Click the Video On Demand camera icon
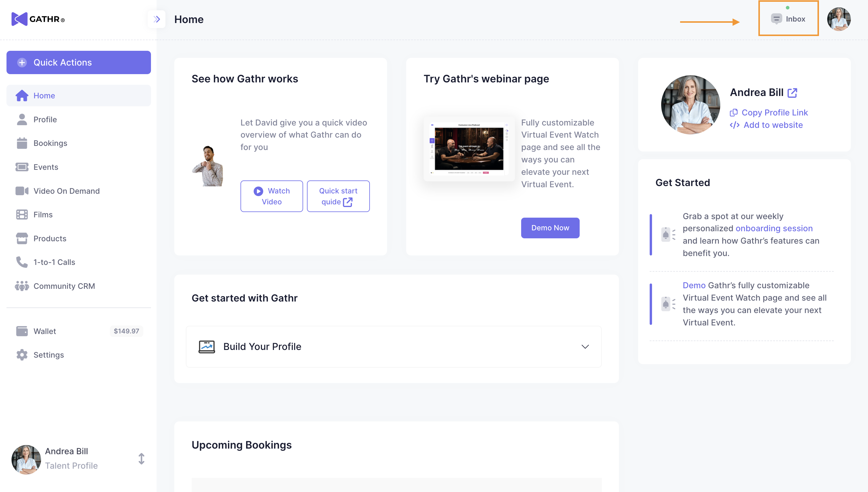This screenshot has width=868, height=492. (x=22, y=191)
